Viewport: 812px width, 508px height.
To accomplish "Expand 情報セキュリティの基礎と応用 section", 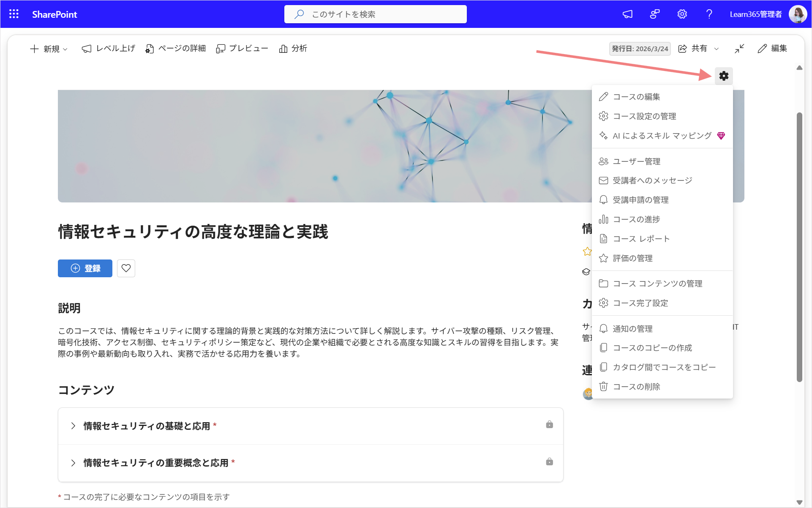I will click(x=73, y=426).
